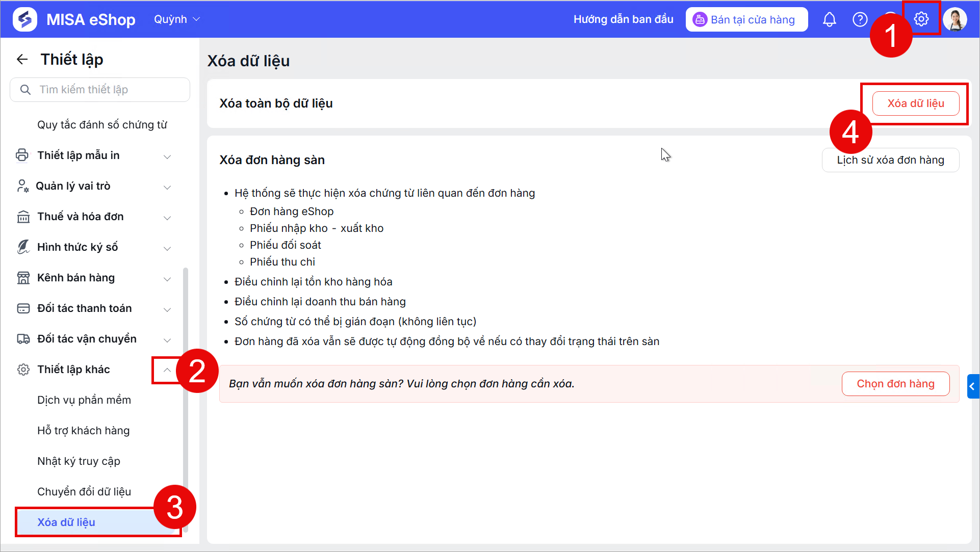Expand the Kênh bán hàng section
This screenshot has width=980, height=552.
(167, 279)
